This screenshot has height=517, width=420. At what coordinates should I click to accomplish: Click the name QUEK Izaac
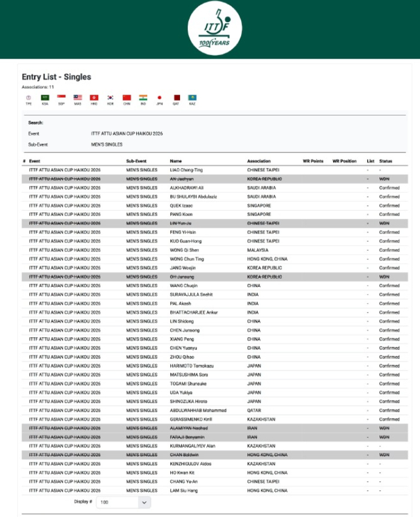(181, 206)
